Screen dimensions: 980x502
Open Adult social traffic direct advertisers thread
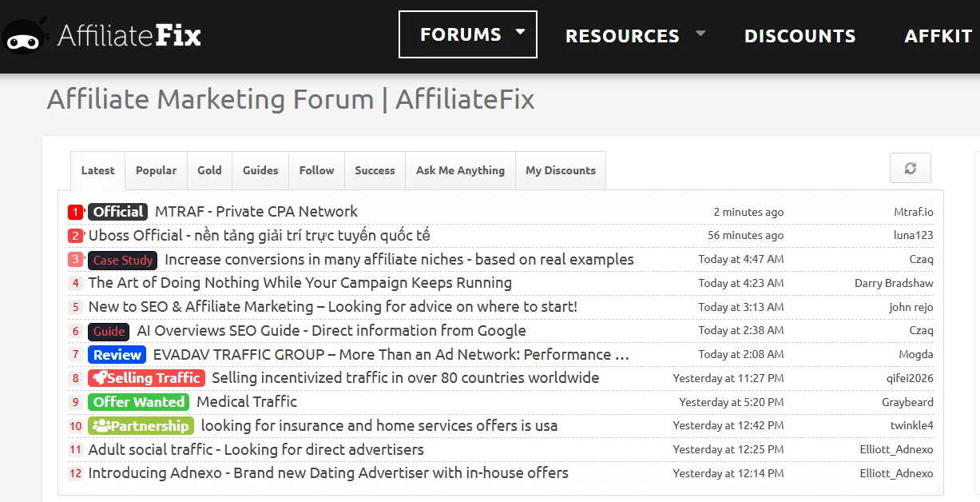[256, 449]
